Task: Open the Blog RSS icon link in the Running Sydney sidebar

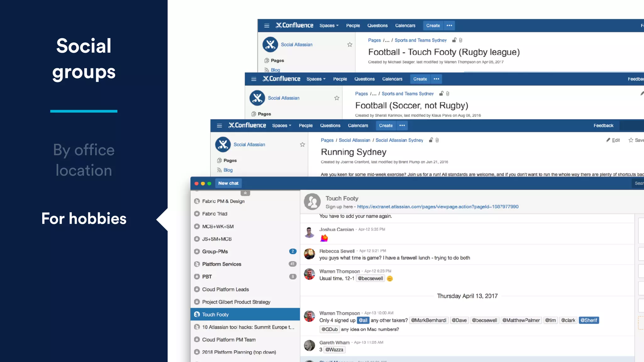Action: pyautogui.click(x=219, y=170)
